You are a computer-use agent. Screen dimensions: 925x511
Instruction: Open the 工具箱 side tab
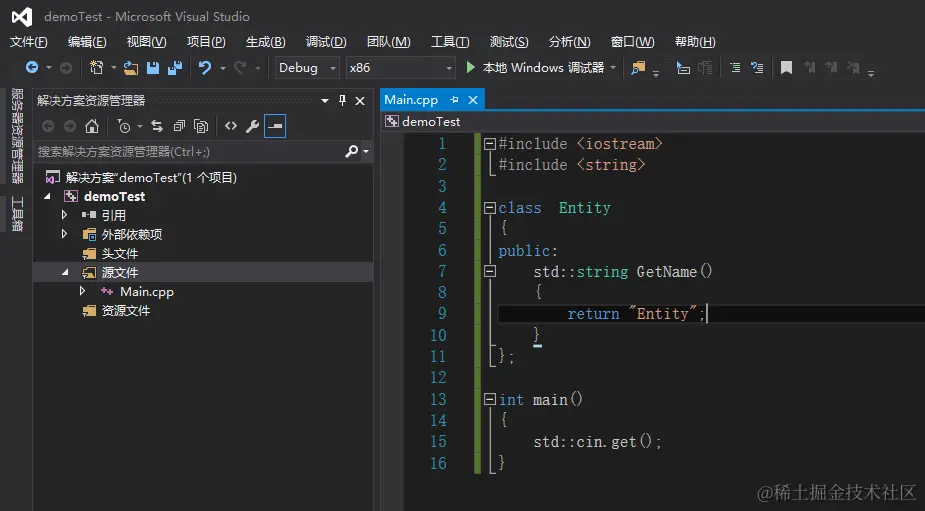[17, 214]
